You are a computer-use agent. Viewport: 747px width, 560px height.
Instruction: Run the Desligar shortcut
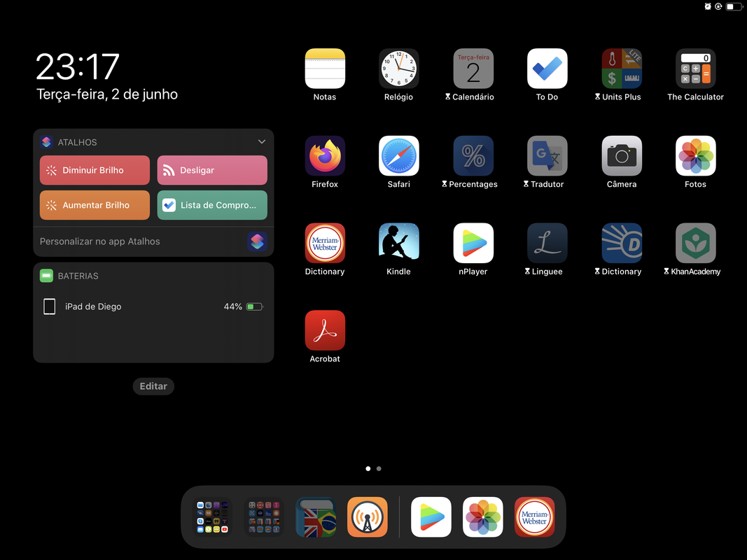tap(212, 170)
